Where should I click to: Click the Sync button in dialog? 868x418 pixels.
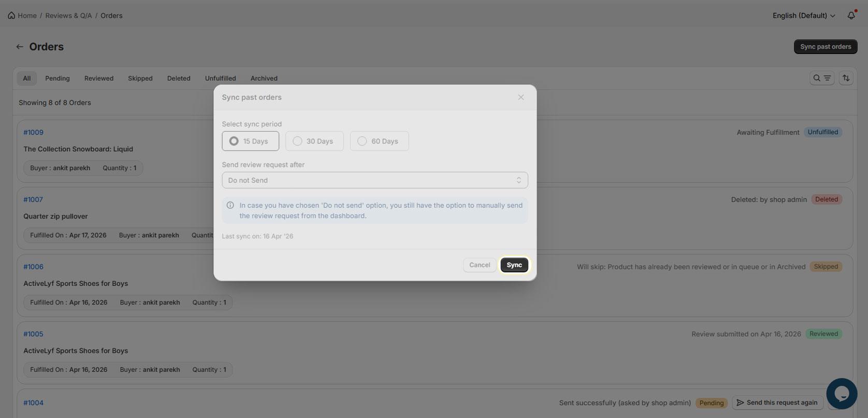coord(514,265)
